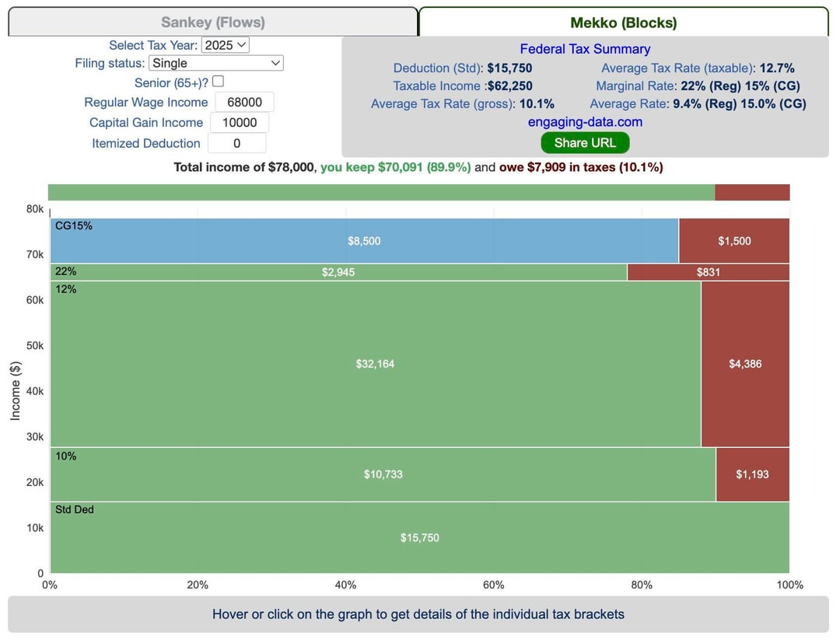
Task: Open the Select Tax Year dropdown
Action: [225, 45]
